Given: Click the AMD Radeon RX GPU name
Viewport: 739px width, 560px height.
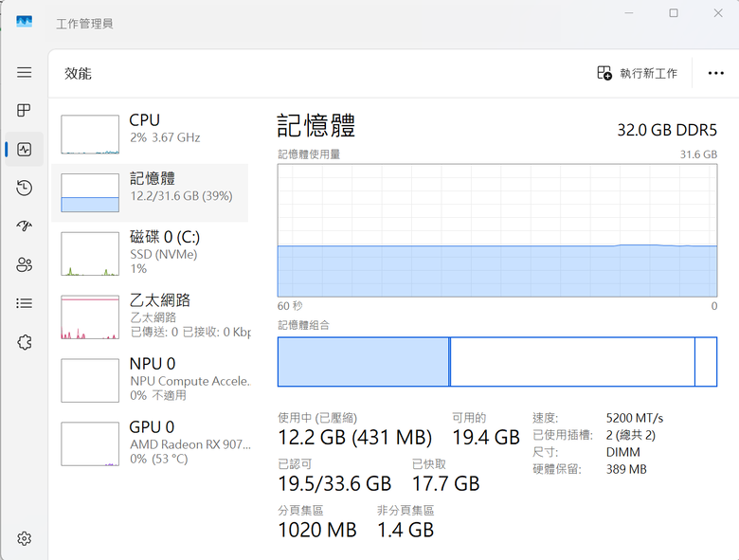Looking at the screenshot, I should pyautogui.click(x=190, y=444).
